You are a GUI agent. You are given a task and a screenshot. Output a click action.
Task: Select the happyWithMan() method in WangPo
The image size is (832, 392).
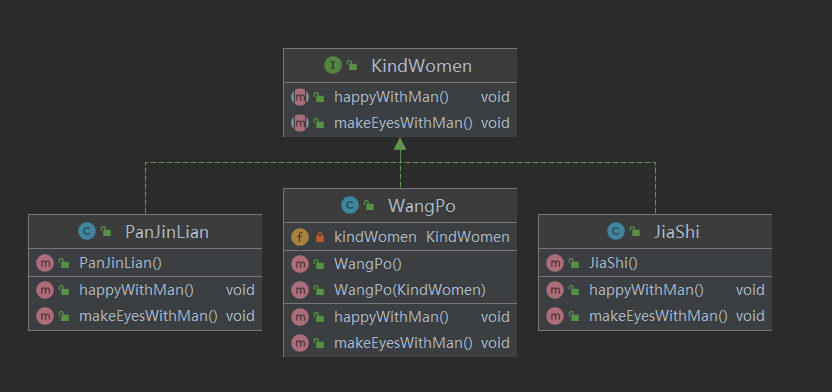pos(400,317)
